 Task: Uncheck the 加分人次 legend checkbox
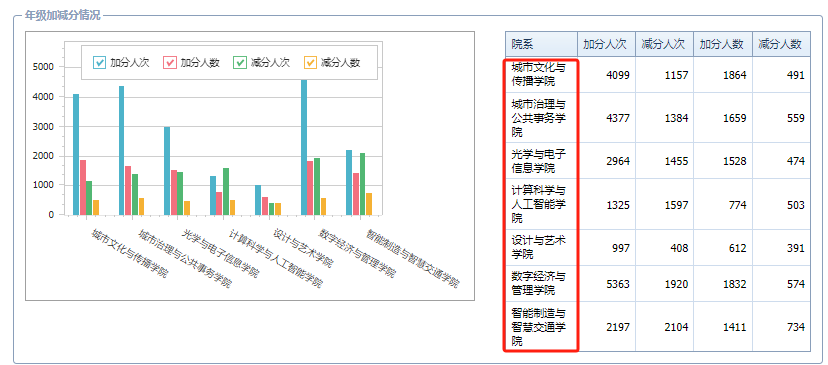pos(100,62)
